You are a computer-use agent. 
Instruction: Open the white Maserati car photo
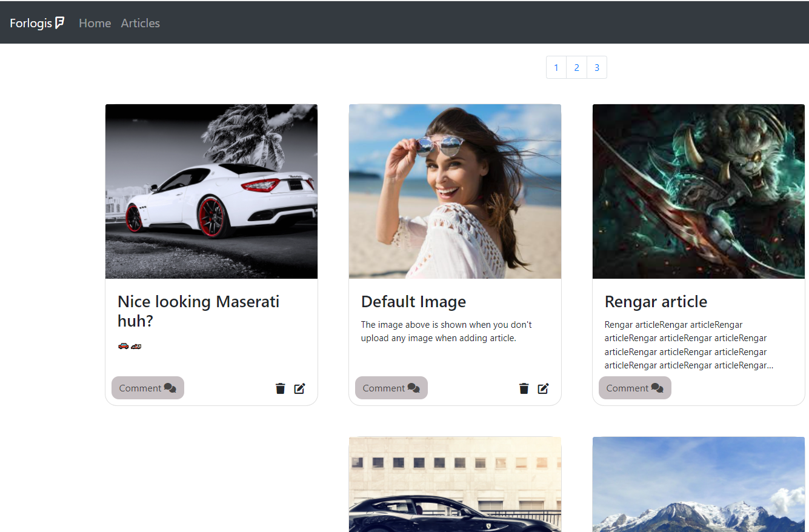[211, 191]
